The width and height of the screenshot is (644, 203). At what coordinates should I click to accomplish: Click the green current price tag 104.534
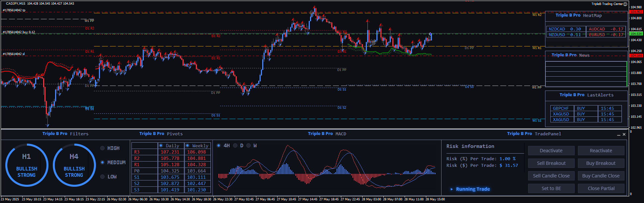tap(636, 34)
